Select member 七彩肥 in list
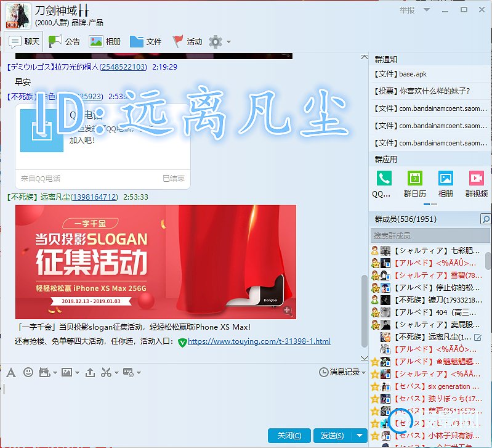This screenshot has height=448, width=492. (x=430, y=251)
